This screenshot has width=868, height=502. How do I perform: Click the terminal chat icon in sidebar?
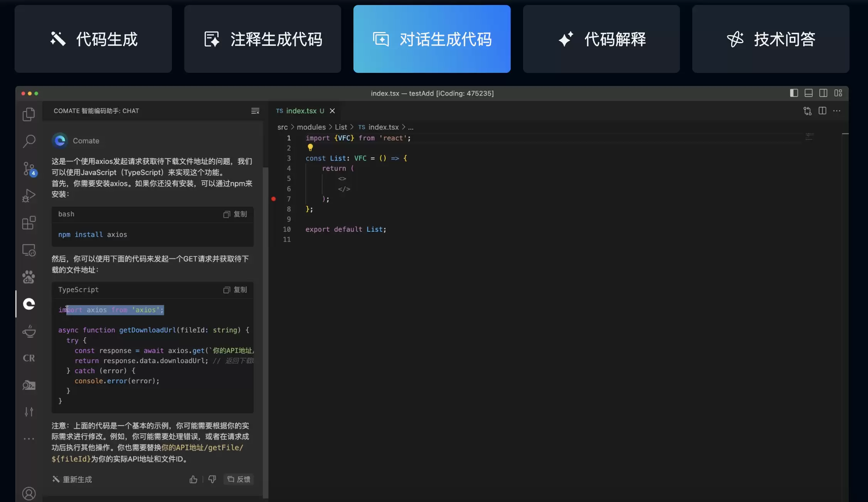[29, 385]
